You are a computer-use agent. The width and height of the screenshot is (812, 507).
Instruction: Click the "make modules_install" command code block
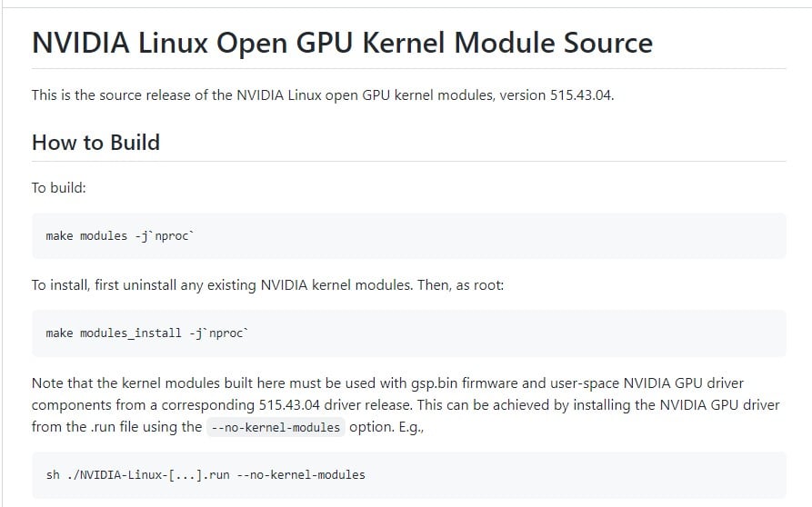point(408,333)
